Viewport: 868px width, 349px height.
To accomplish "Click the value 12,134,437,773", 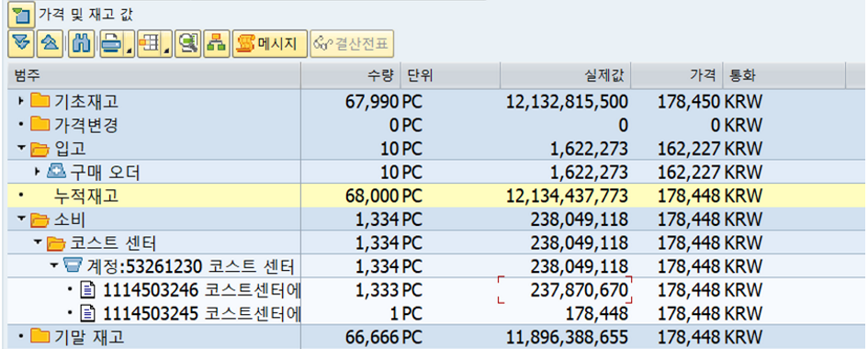I will pos(568,196).
